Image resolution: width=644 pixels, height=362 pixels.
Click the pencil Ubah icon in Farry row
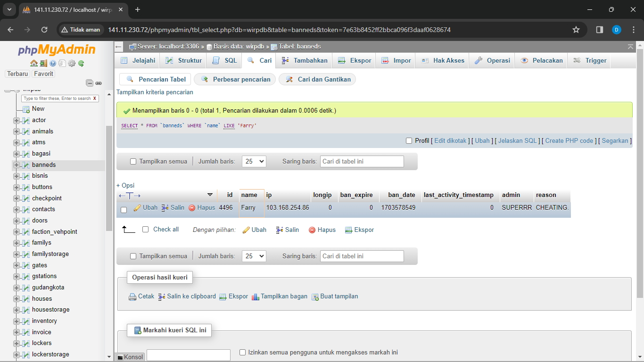click(138, 208)
